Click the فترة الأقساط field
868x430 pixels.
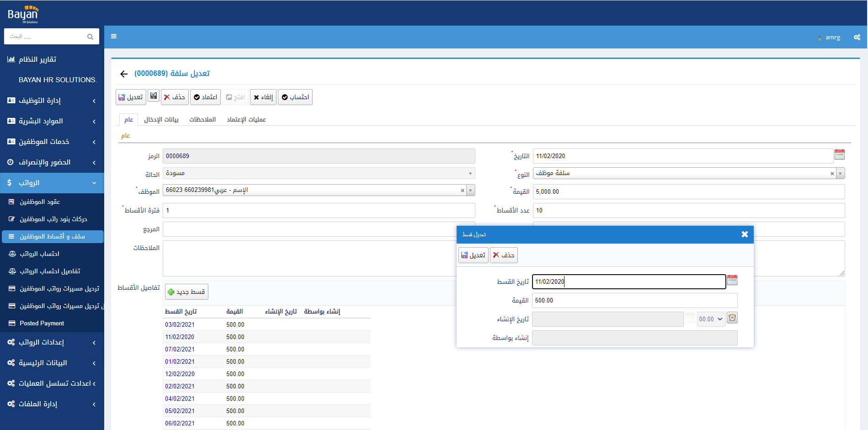pos(319,210)
